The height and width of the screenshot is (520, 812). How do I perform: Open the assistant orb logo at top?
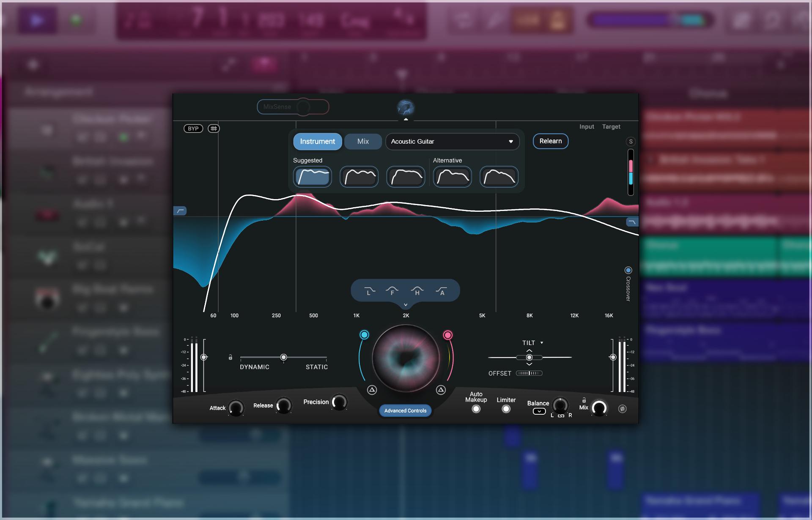[x=406, y=107]
